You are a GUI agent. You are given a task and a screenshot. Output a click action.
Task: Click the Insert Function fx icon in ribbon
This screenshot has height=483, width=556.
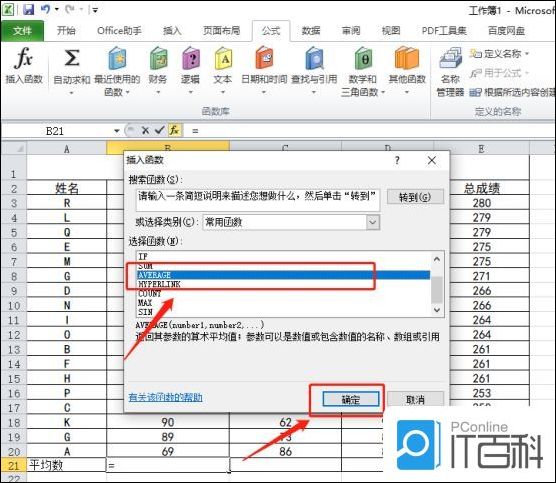[24, 59]
